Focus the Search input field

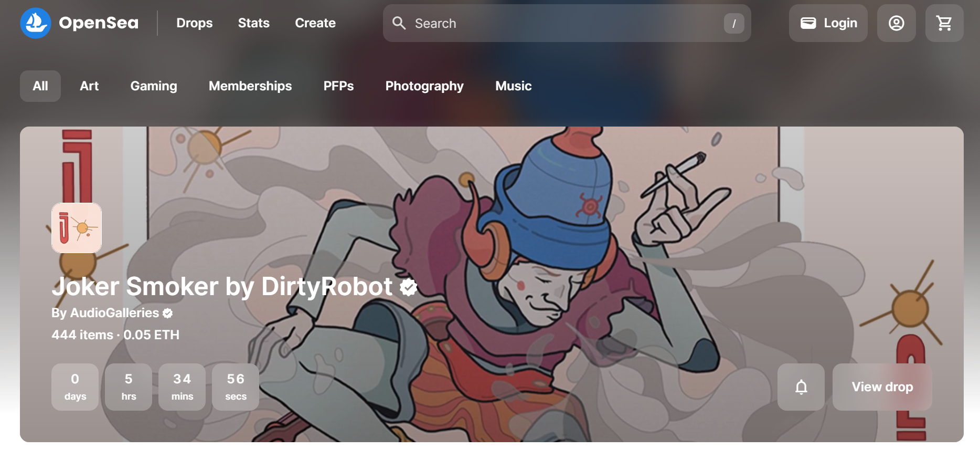click(567, 23)
